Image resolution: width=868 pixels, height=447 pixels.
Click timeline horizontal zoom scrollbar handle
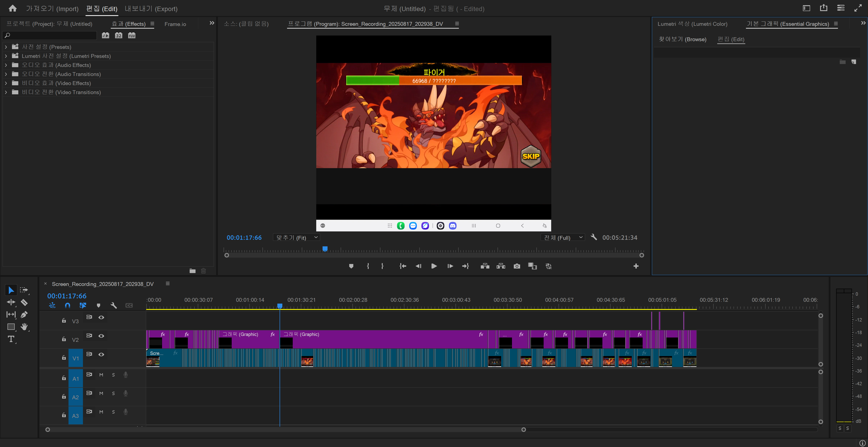tap(524, 430)
